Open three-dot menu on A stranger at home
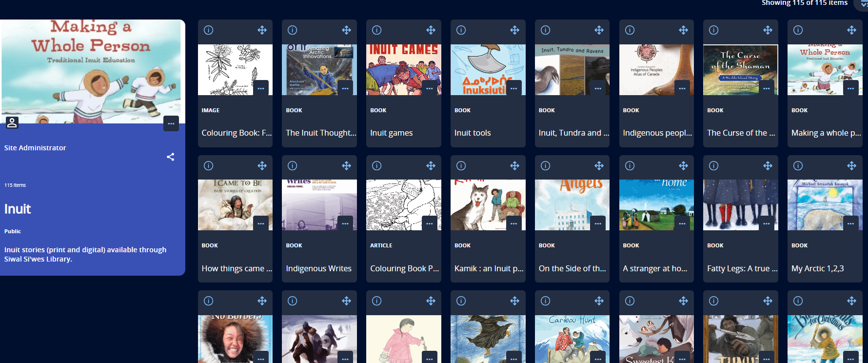Screen dimensions: 868x363 point(682,223)
